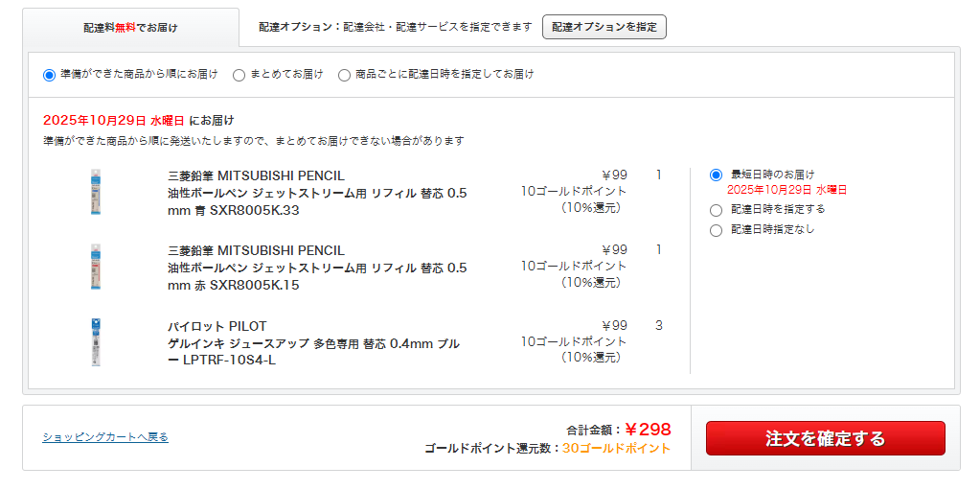Click the パイロット LPTRF-10S4-L product name
The image size is (980, 490).
(313, 343)
